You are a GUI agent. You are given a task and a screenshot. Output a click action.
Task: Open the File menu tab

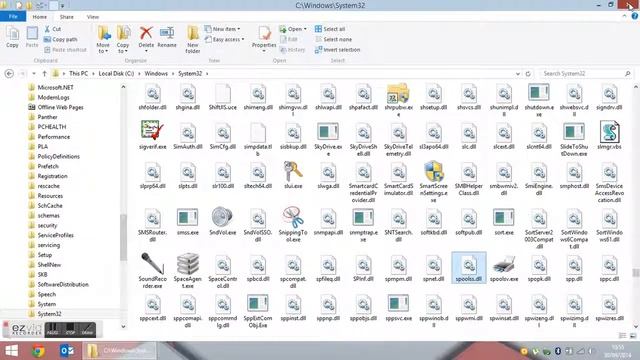[13, 17]
